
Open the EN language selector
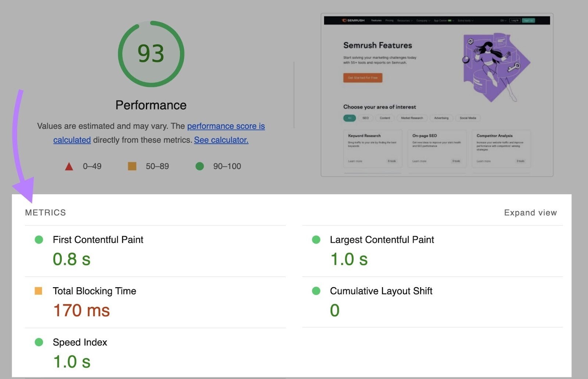(503, 21)
